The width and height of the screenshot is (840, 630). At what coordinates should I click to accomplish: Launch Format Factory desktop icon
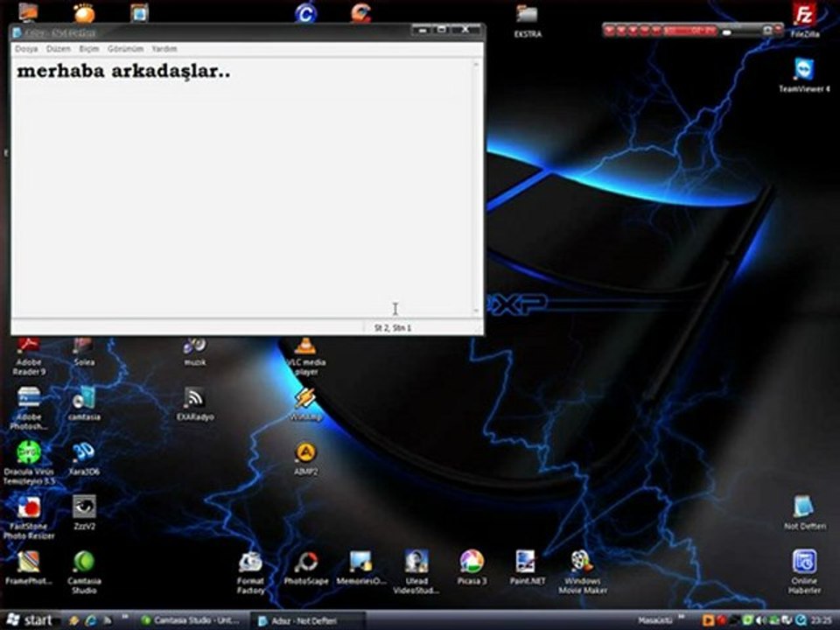click(x=250, y=572)
